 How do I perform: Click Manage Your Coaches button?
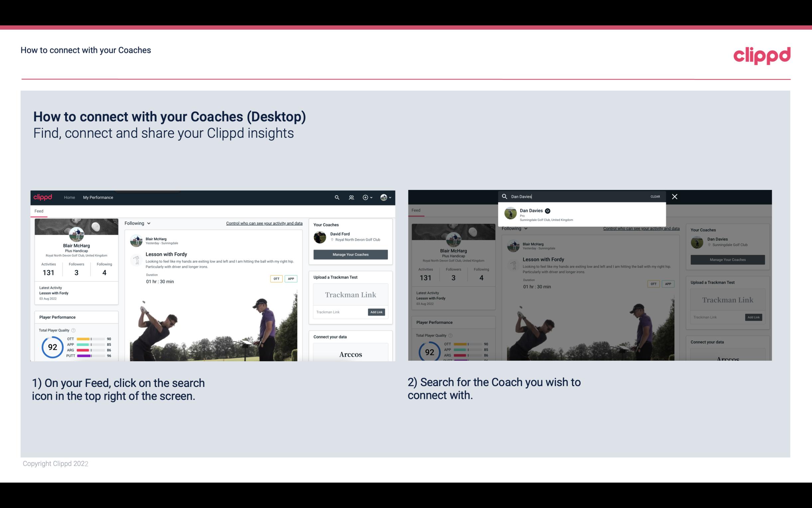[350, 254]
